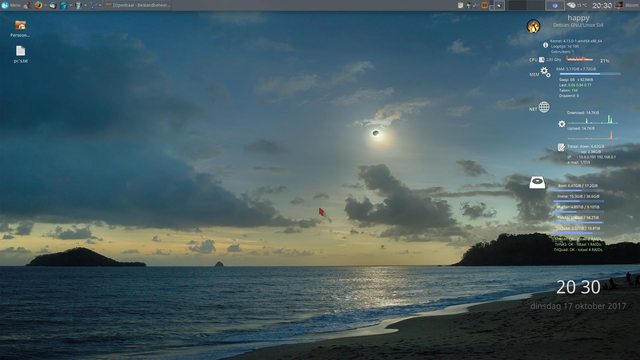Select the pc's.txt file on desktop
This screenshot has width=640, height=360.
pos(20,54)
